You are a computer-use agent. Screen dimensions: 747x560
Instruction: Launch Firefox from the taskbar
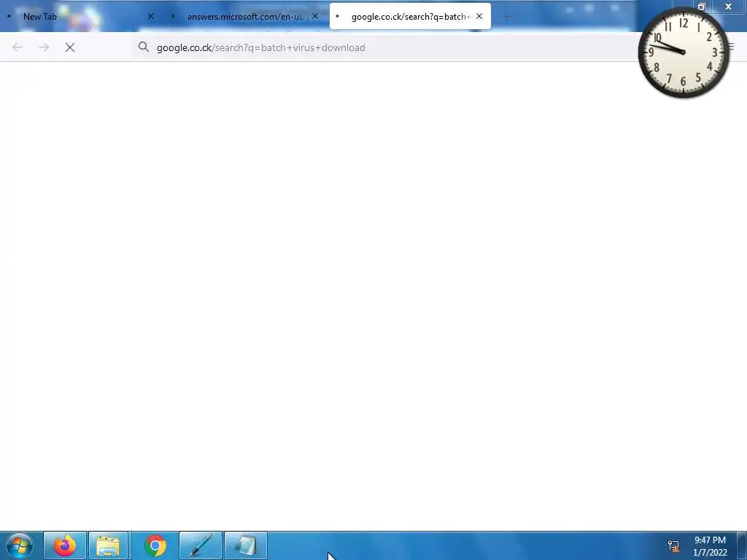[x=65, y=545]
